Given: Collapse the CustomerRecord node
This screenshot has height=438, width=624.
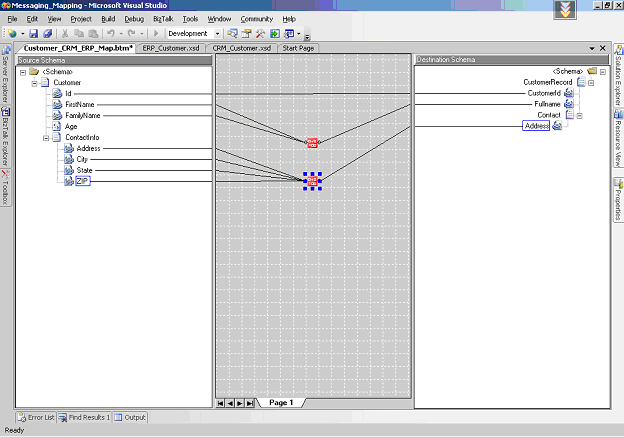Looking at the screenshot, I should tap(591, 83).
